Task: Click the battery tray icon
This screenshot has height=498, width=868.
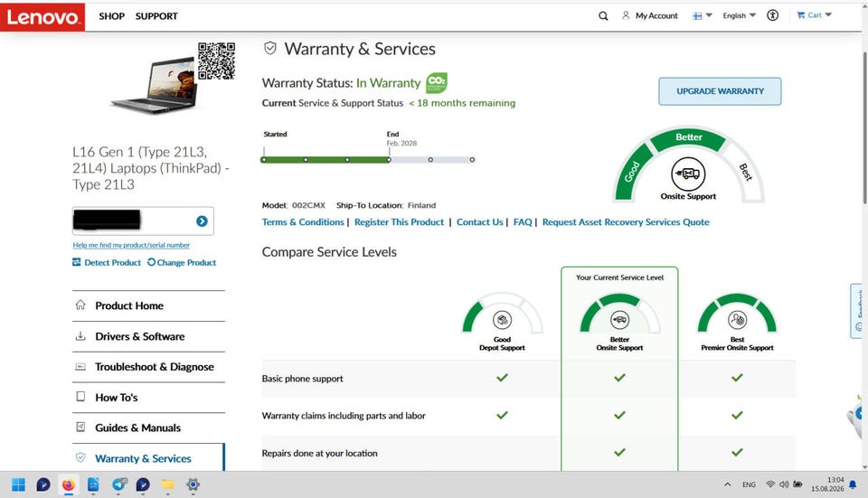Action: [x=797, y=484]
